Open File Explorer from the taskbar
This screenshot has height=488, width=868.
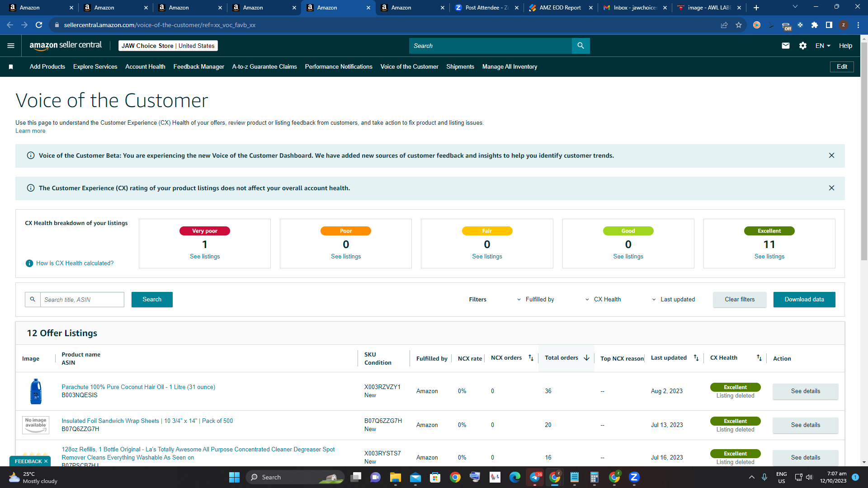click(x=396, y=477)
